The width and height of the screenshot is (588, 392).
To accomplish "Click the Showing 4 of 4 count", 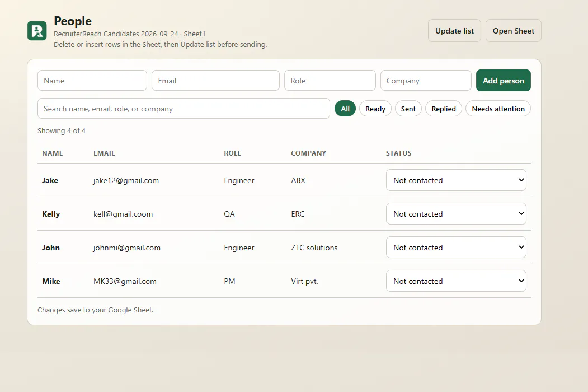I will pyautogui.click(x=62, y=130).
